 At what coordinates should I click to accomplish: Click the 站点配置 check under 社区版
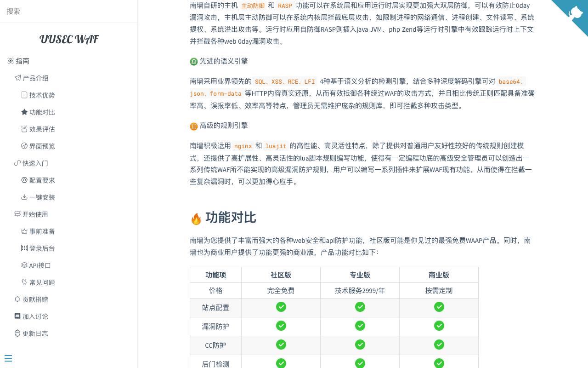[x=281, y=307]
